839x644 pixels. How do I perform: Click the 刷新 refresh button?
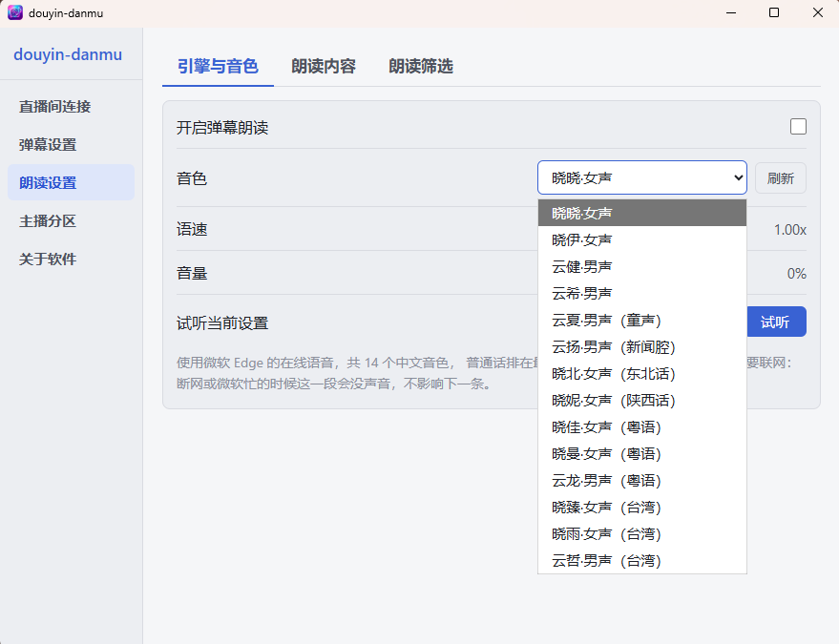780,178
